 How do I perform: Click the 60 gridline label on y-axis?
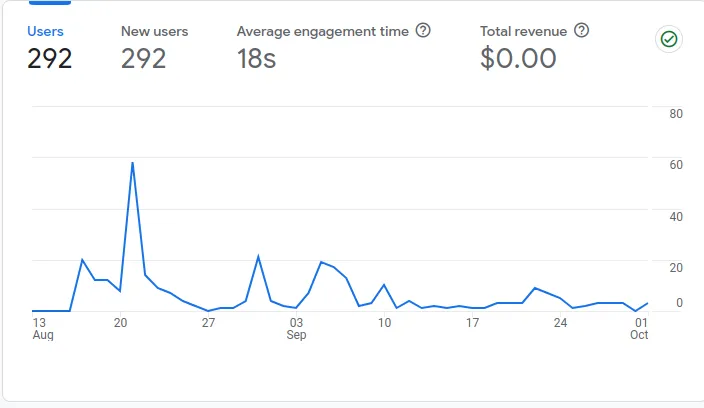tap(675, 164)
